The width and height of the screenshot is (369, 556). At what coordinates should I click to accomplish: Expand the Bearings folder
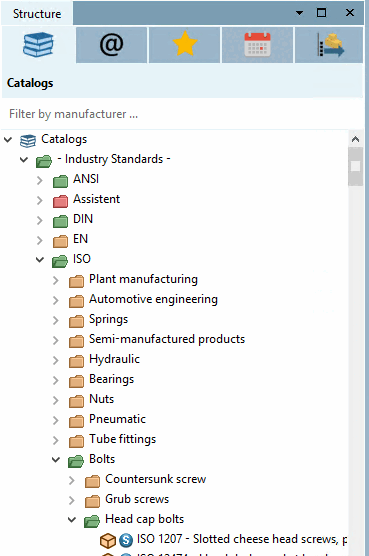click(56, 380)
